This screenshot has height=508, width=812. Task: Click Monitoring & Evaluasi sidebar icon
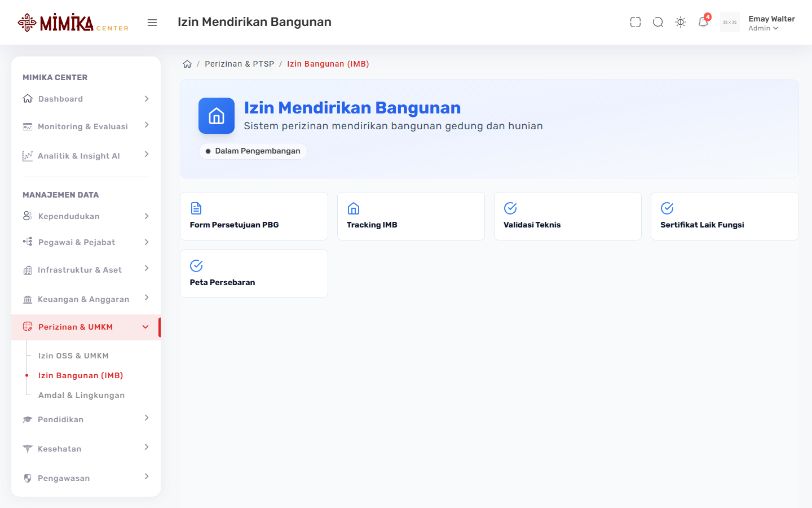point(28,126)
